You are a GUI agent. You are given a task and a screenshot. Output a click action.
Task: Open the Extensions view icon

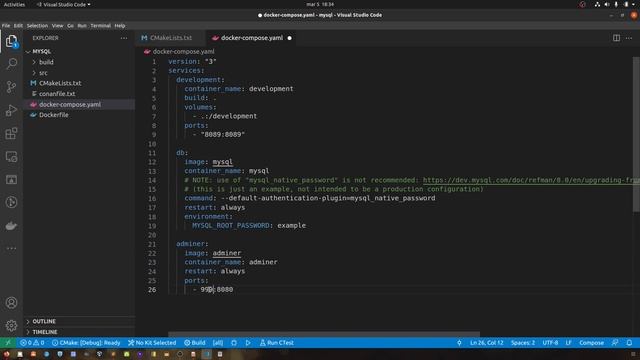click(x=11, y=133)
